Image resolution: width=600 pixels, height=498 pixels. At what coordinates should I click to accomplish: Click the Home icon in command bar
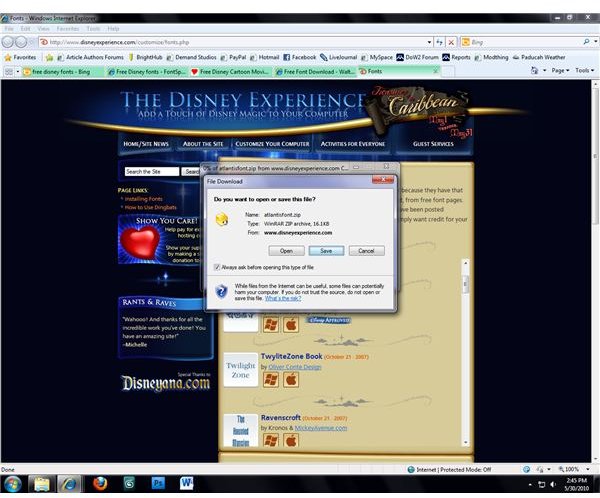tap(535, 70)
